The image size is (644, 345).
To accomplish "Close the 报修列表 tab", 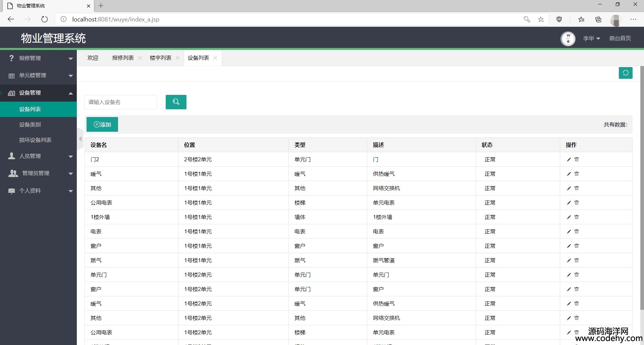I will [x=140, y=58].
